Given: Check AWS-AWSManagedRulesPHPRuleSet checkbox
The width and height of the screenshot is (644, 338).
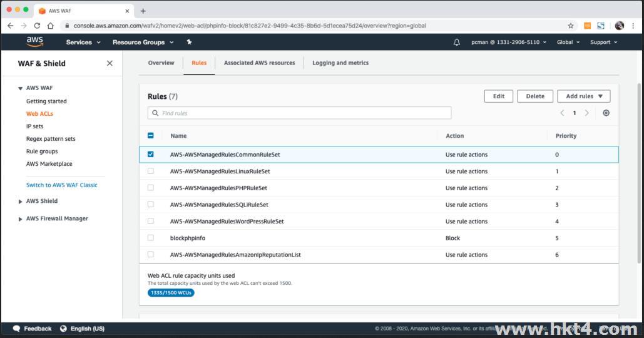Looking at the screenshot, I should coord(151,188).
